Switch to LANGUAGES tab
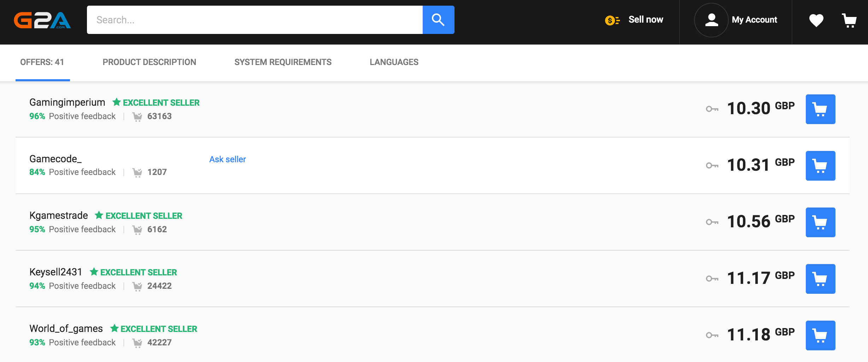Image resolution: width=868 pixels, height=362 pixels. click(x=394, y=62)
